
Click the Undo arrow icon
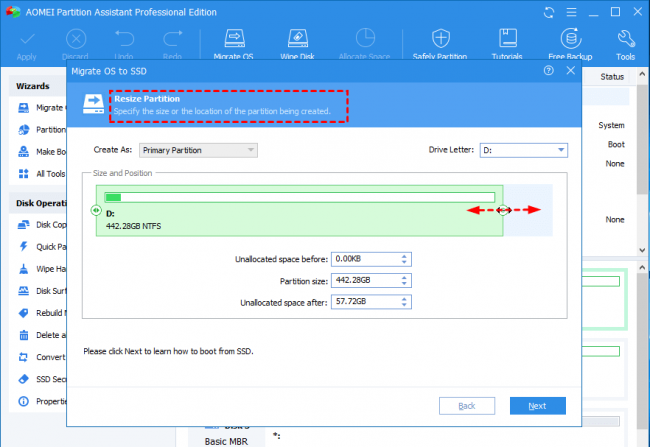[x=124, y=39]
